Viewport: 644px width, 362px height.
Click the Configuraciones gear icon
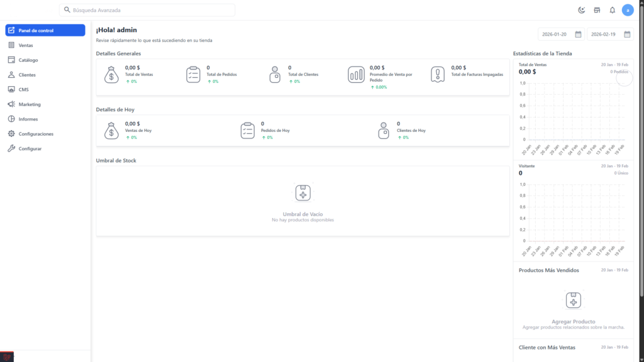click(x=11, y=134)
